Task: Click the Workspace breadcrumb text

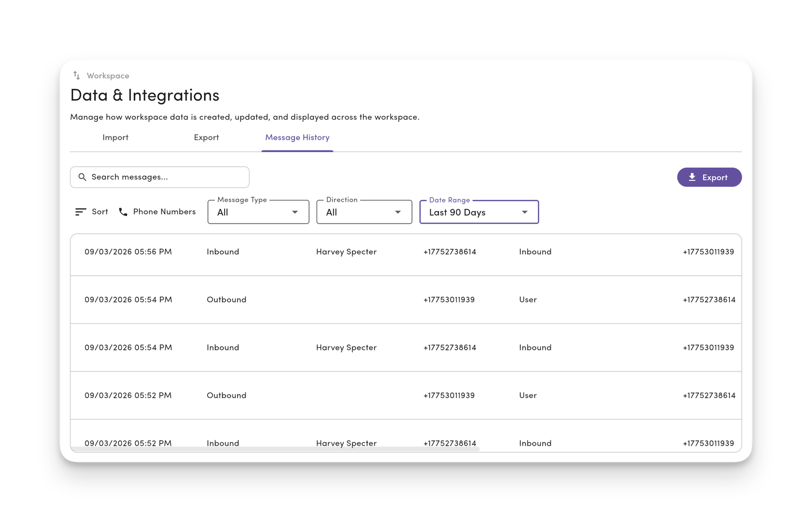Action: click(108, 76)
